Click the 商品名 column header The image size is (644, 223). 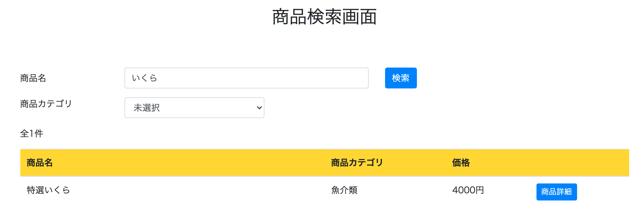point(39,163)
